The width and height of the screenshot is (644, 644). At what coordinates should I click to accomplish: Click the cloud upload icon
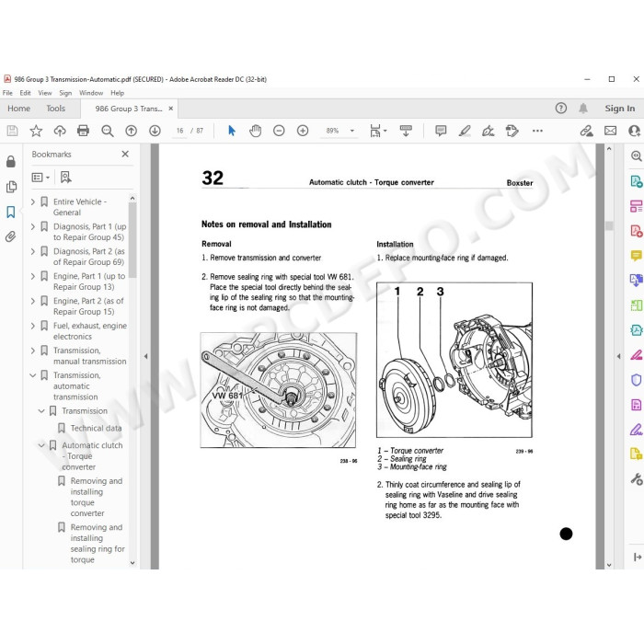pyautogui.click(x=60, y=131)
